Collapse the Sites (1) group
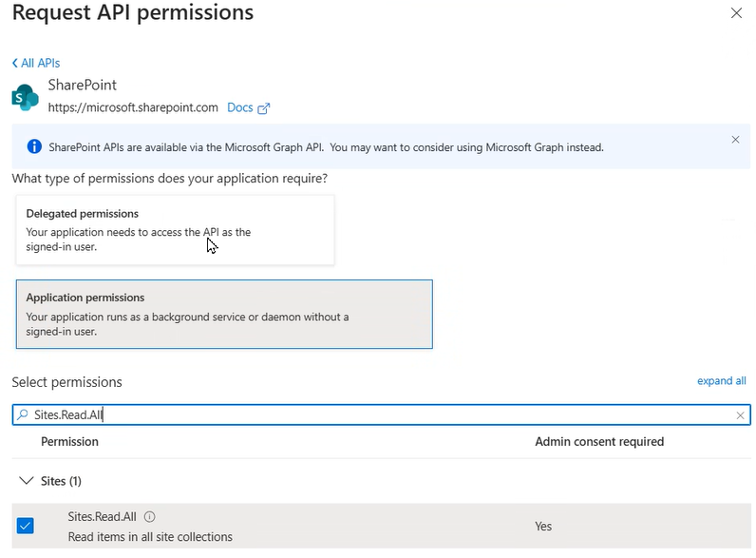Viewport: 756px width, 558px height. (26, 481)
